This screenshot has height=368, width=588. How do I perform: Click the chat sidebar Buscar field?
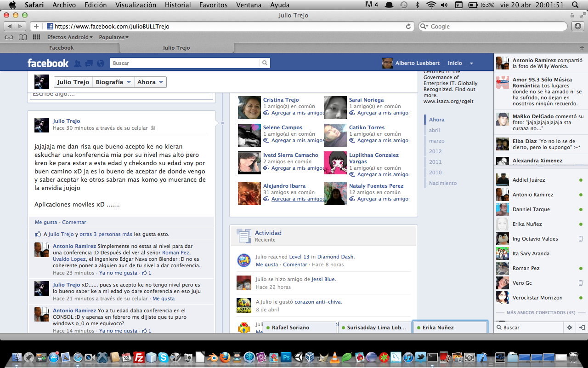tap(529, 328)
